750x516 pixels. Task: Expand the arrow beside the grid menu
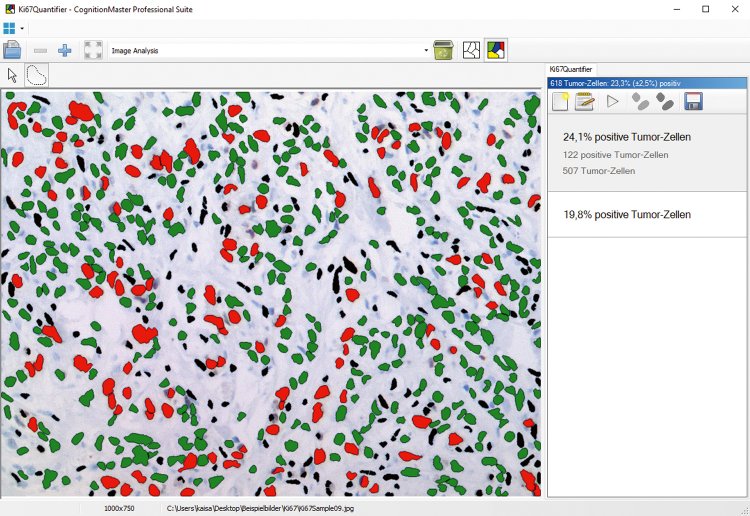point(22,29)
